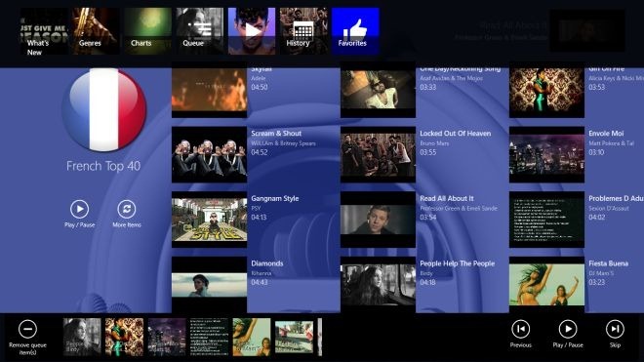644x362 pixels.
Task: Select the People Help The People thumbnail
Action: coord(378,284)
